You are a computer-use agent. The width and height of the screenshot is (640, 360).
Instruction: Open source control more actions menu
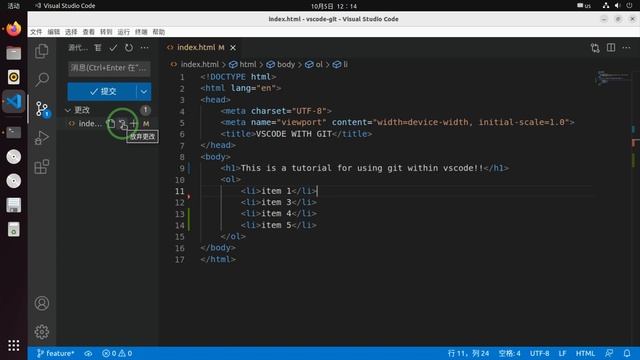[x=144, y=48]
